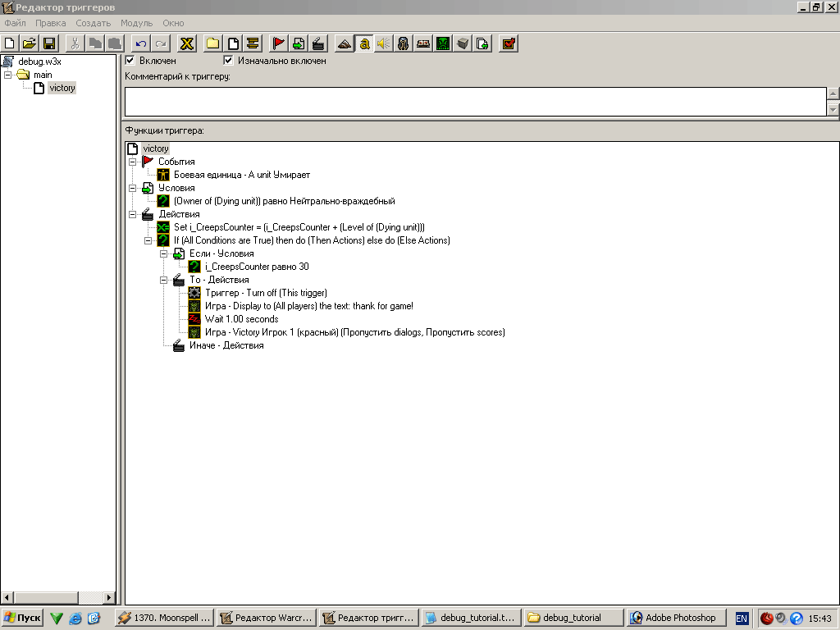
Task: Open the Terrain editor toolbar icon
Action: [345, 43]
